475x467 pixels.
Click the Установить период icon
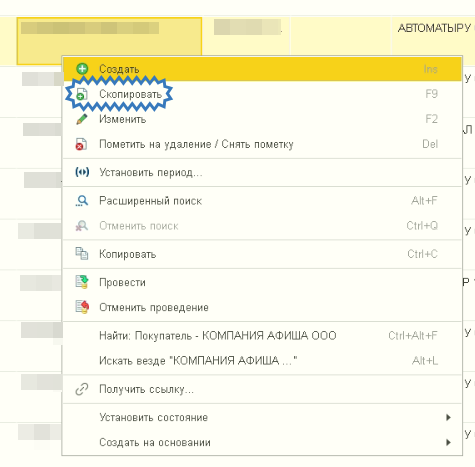point(82,172)
